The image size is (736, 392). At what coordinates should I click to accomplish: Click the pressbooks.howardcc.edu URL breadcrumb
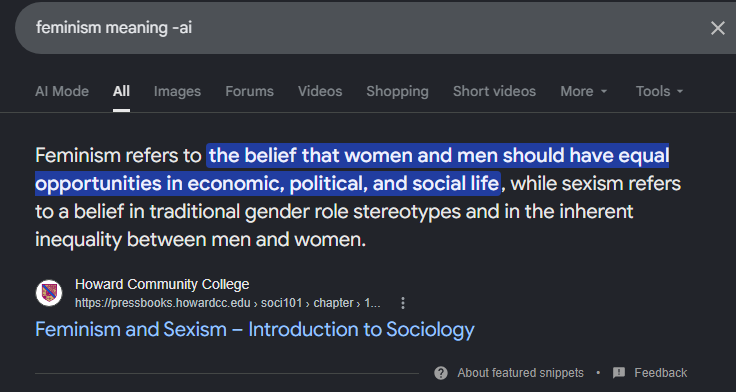(x=228, y=303)
